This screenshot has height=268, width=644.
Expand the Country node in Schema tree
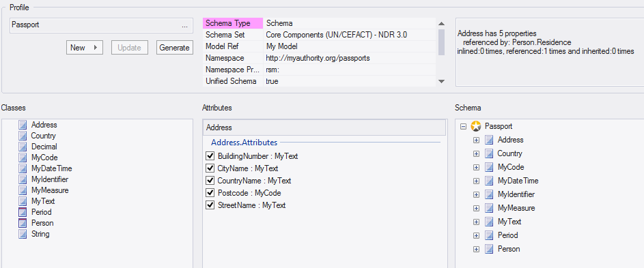coord(476,153)
